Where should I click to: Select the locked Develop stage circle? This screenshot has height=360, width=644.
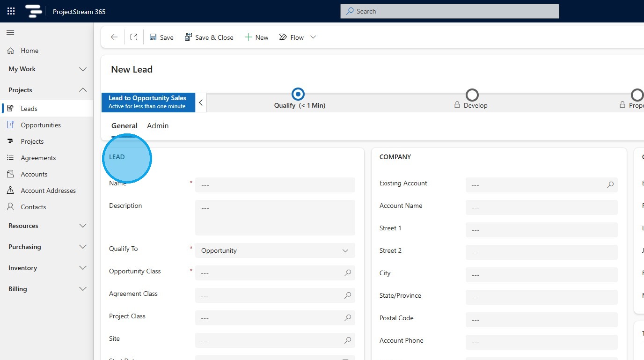[x=472, y=95]
